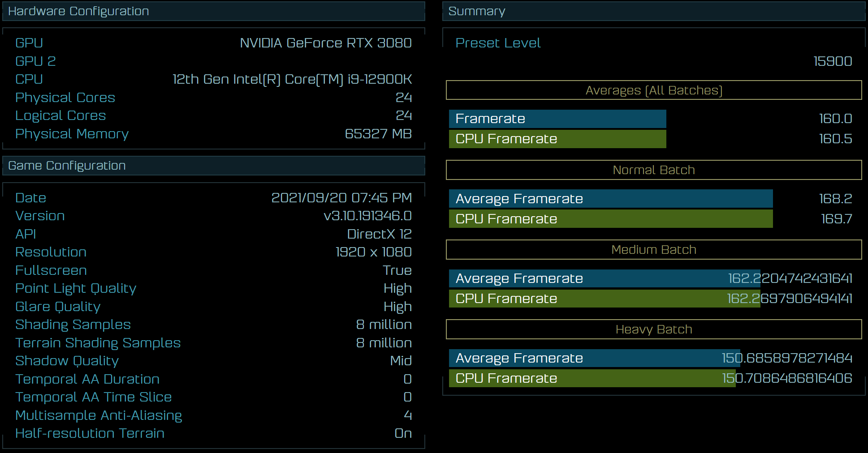Click the Medium Batch CPU Framerate bar
This screenshot has height=453, width=868.
604,299
